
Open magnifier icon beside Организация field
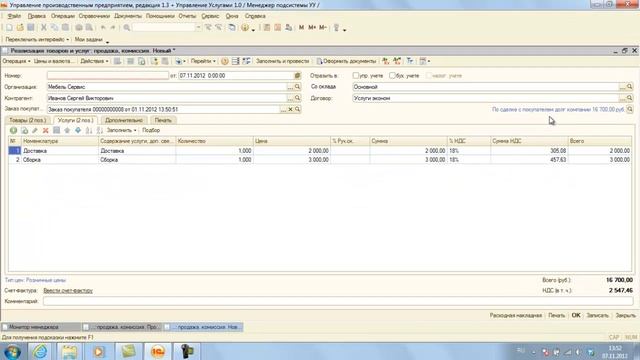point(298,87)
